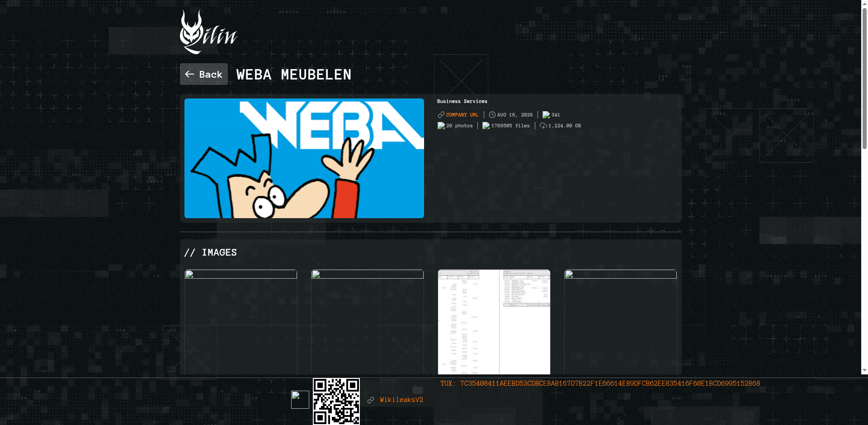868x425 pixels.
Task: Click the WEBA MEUBELEN title
Action: click(x=294, y=75)
